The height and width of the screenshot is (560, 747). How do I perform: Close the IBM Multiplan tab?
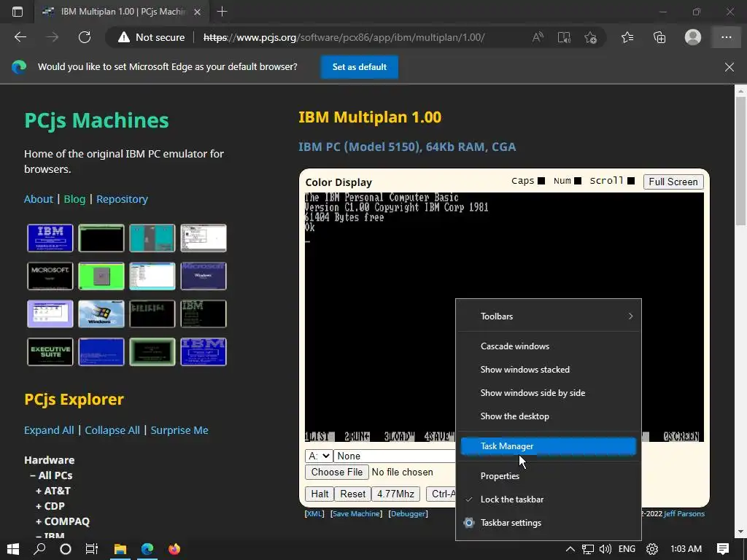click(197, 12)
